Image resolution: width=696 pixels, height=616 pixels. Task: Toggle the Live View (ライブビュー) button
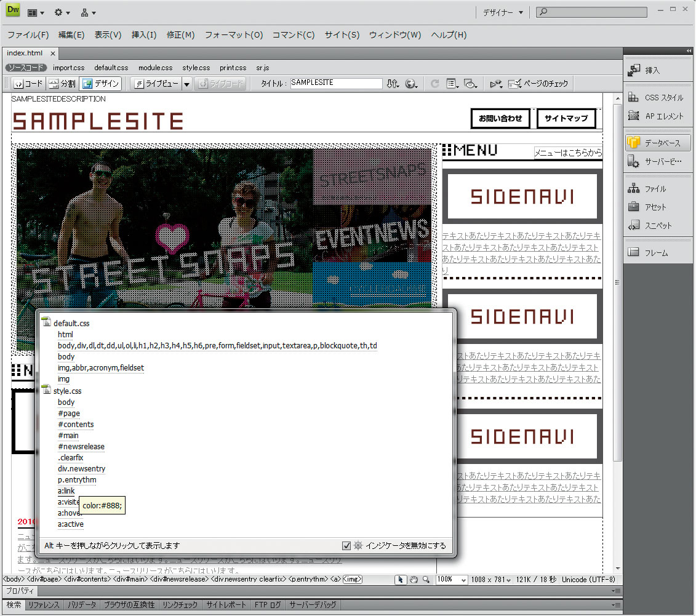(157, 84)
